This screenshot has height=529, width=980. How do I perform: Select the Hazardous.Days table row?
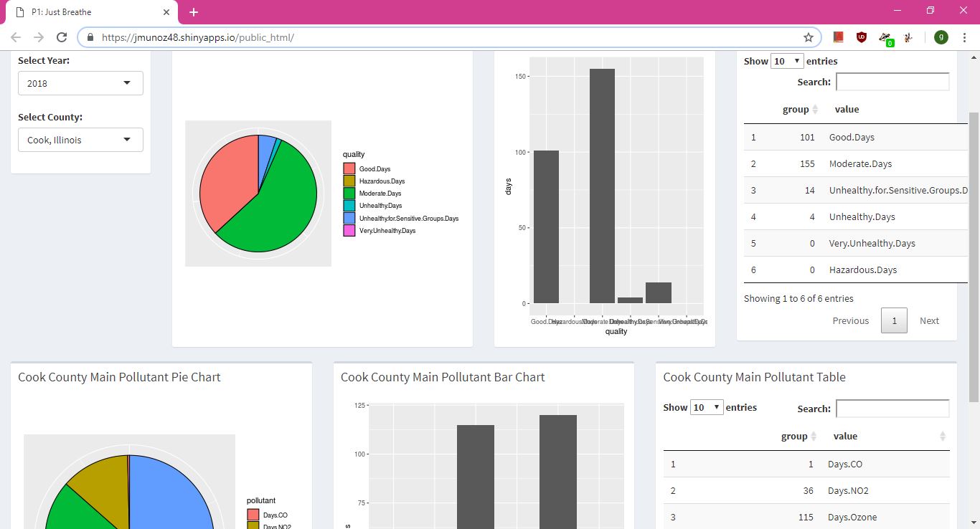coord(856,270)
